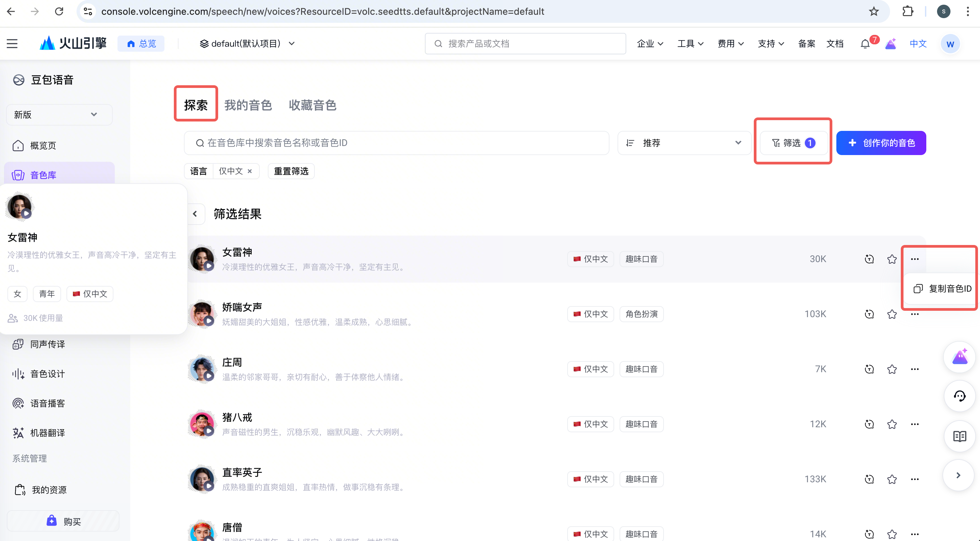
Task: Open more options for 直率英子
Action: pos(915,479)
